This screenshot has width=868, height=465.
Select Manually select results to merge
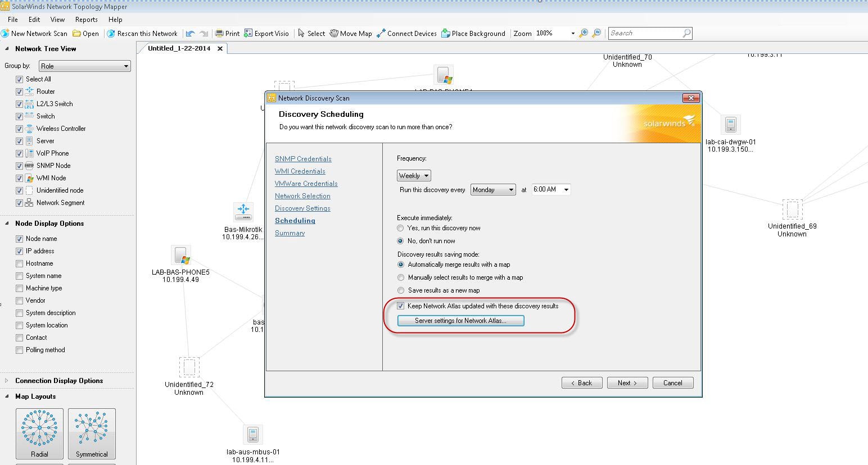[401, 277]
